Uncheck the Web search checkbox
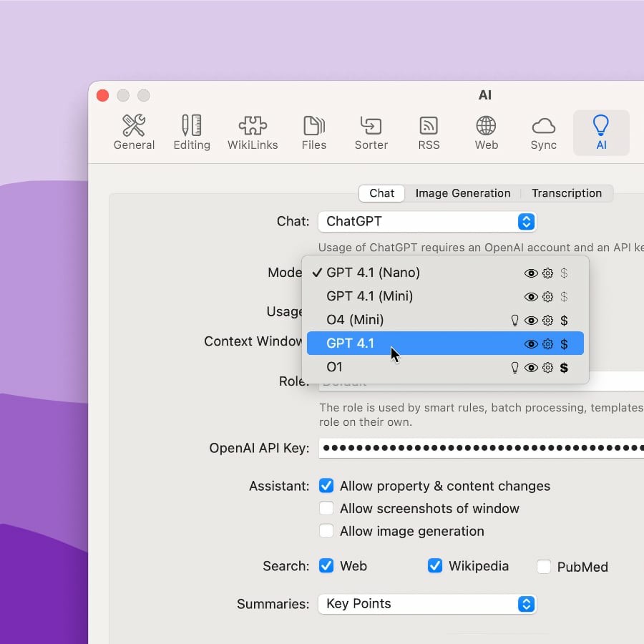Viewport: 644px width, 644px height. pyautogui.click(x=326, y=566)
